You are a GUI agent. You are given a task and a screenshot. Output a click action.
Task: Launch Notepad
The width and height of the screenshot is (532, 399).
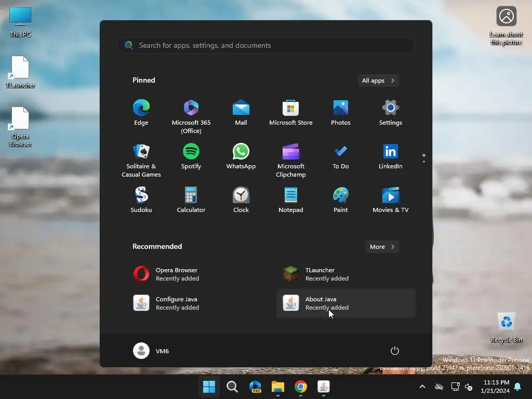click(x=291, y=200)
